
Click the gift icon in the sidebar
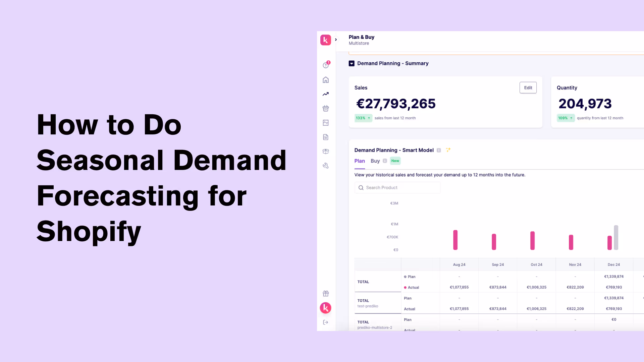coord(326,294)
